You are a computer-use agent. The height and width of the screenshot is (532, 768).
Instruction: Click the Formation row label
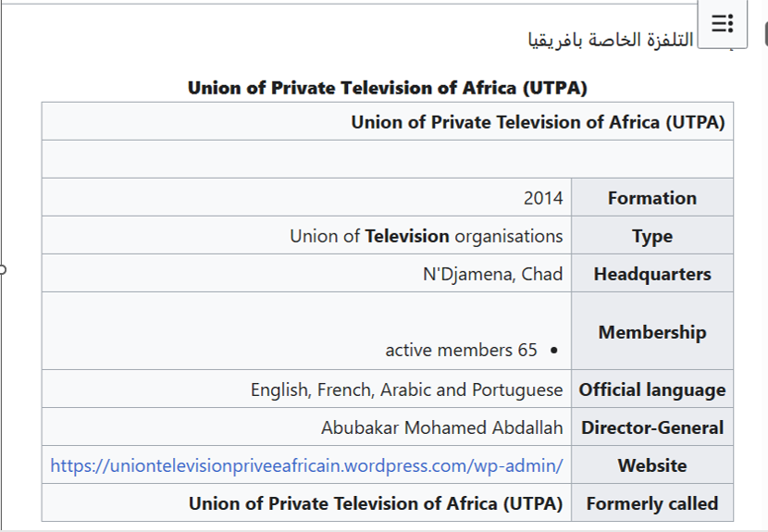pyautogui.click(x=651, y=198)
